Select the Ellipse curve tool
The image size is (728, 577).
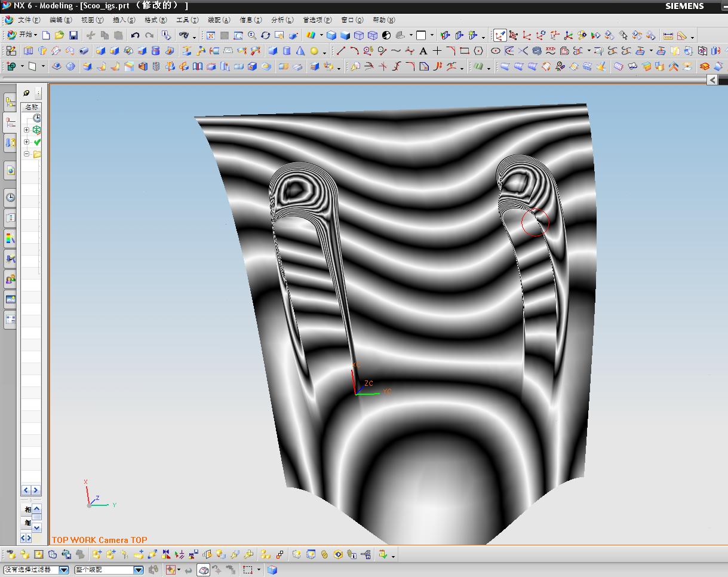coord(496,51)
